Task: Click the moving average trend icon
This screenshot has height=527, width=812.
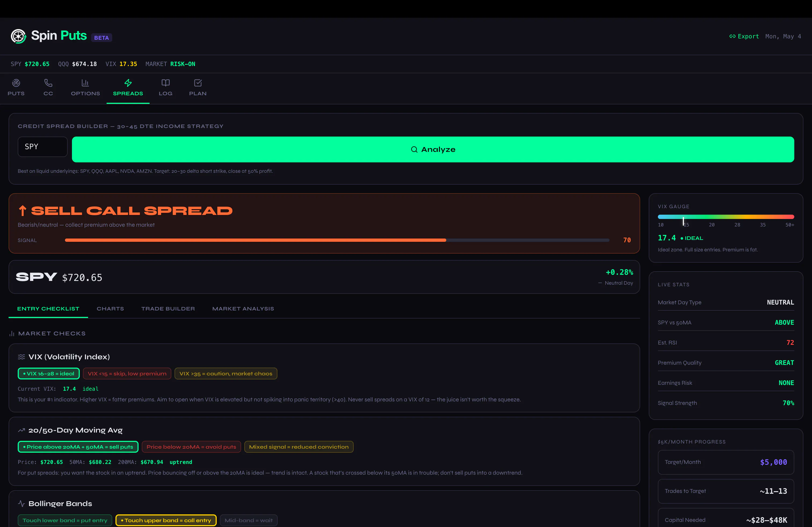Action: [x=21, y=430]
